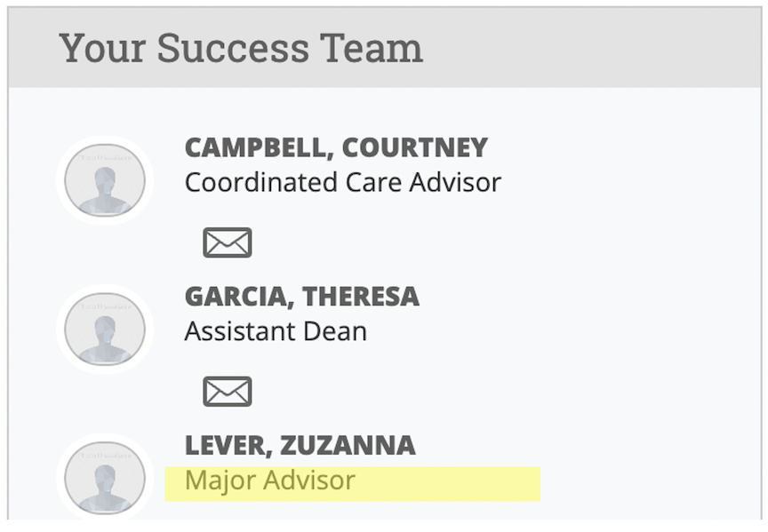
Task: Click the first name ZUZANNA
Action: tap(348, 445)
